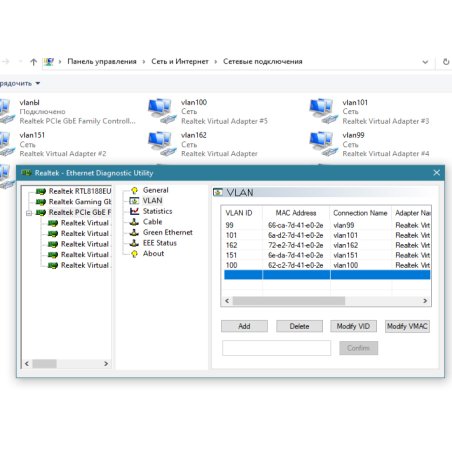Select the vlanы connection entry
452x452 pixels.
tap(68, 112)
